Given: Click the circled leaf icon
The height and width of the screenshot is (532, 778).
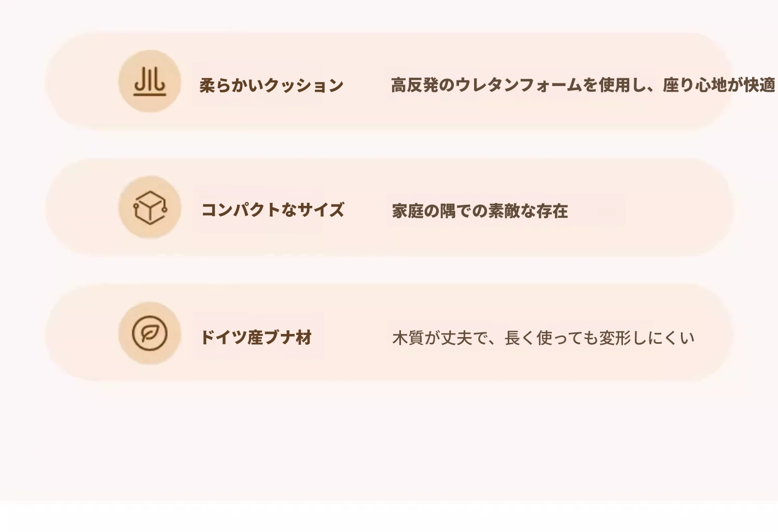Looking at the screenshot, I should [149, 333].
